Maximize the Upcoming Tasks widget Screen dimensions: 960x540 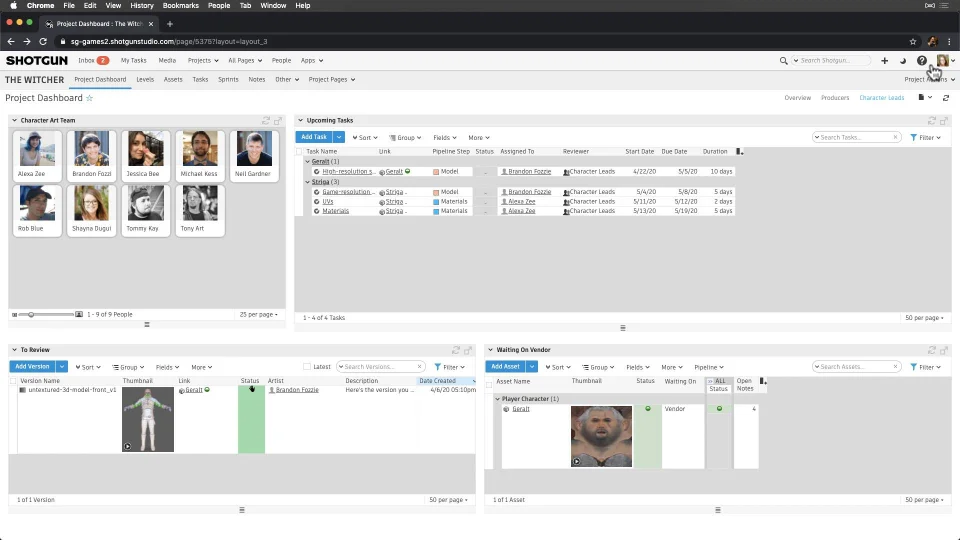[944, 121]
